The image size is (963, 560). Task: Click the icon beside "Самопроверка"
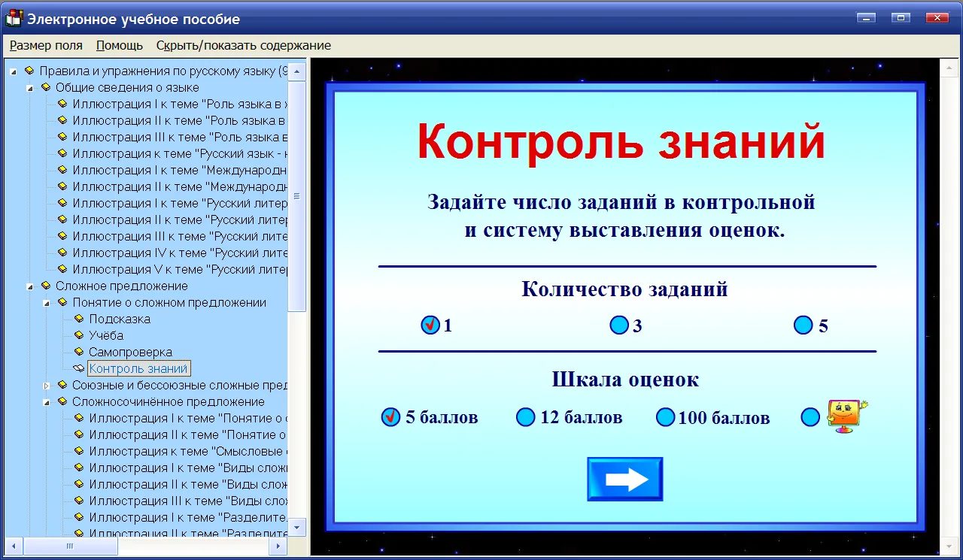point(79,352)
